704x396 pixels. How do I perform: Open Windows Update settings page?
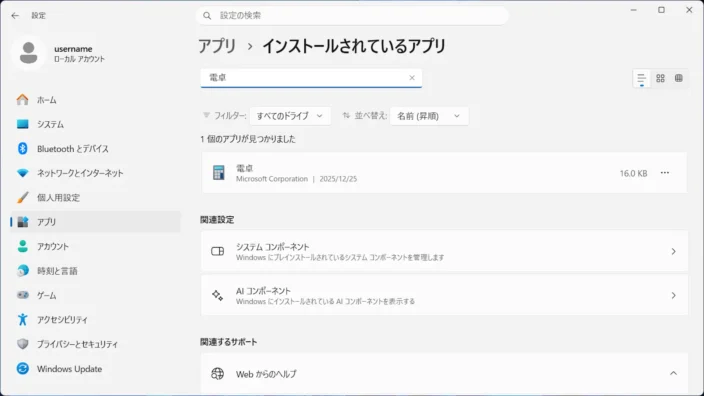tap(96, 369)
